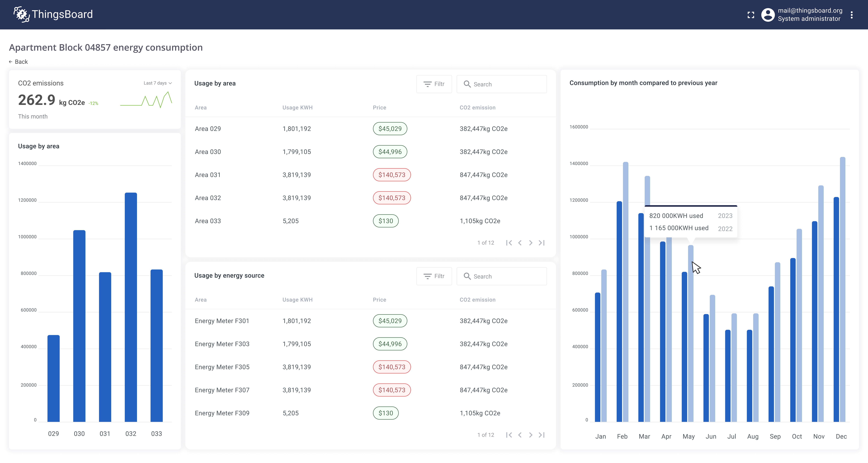
Task: Go to next page in Usage by area table
Action: point(531,243)
